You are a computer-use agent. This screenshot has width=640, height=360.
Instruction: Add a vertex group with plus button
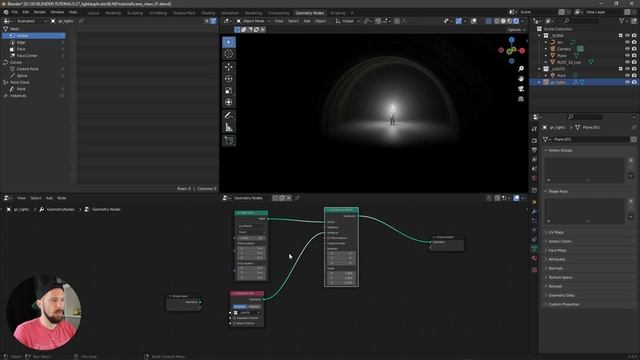pos(631,160)
